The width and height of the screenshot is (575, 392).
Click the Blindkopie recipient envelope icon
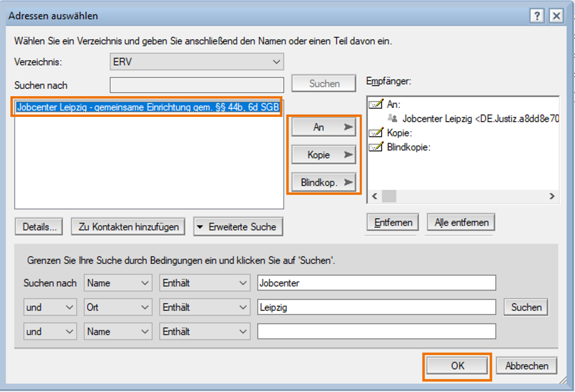(x=376, y=147)
